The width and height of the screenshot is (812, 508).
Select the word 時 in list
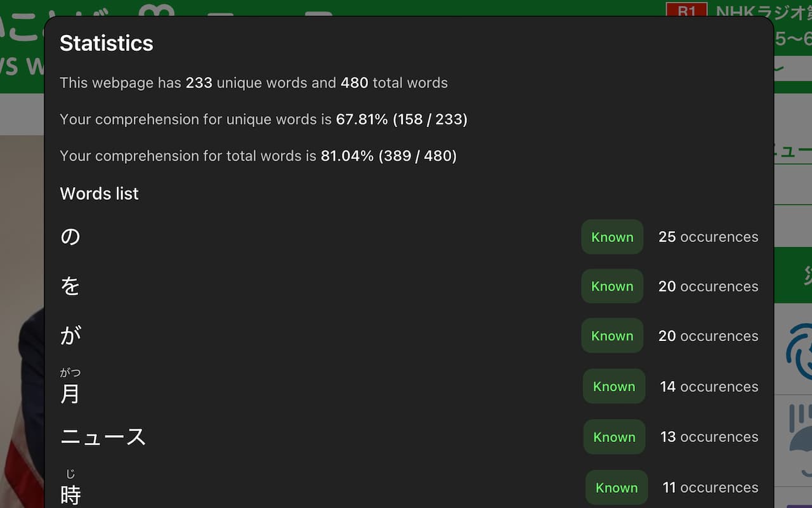click(70, 495)
